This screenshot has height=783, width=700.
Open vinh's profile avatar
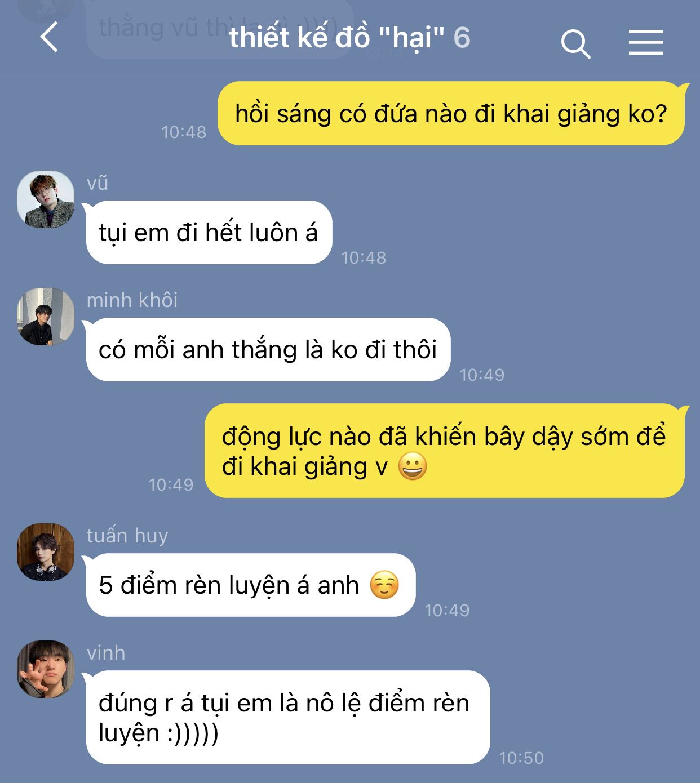point(46,669)
